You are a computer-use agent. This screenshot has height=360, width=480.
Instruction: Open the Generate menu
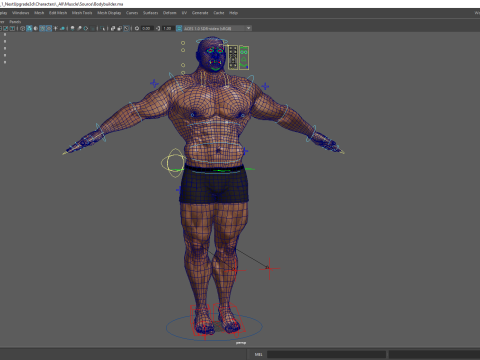pos(200,13)
